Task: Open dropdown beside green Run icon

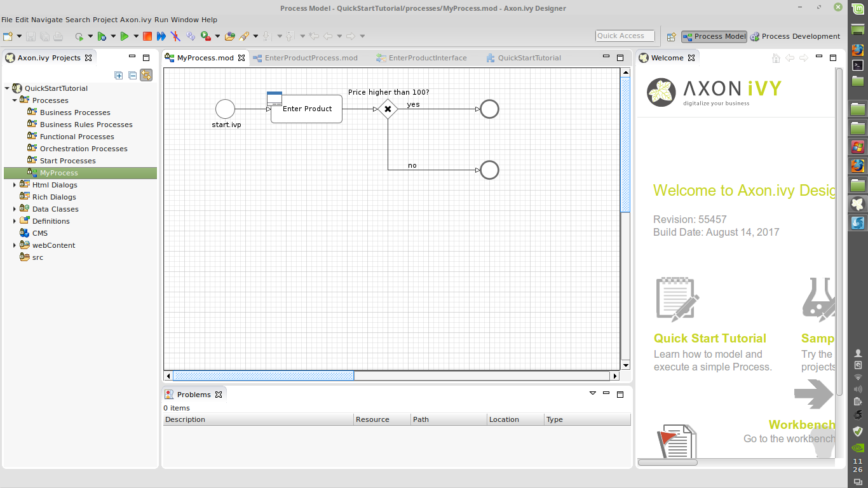Action: coord(136,36)
